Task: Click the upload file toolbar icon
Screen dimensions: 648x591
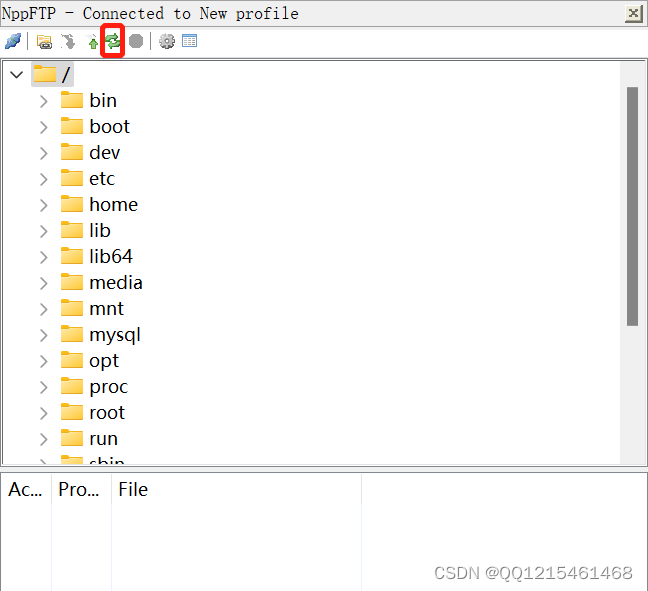Action: tap(92, 42)
